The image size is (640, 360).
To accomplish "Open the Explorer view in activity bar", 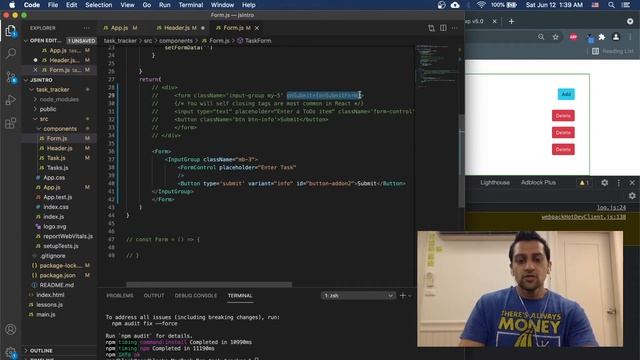I will 11,31.
